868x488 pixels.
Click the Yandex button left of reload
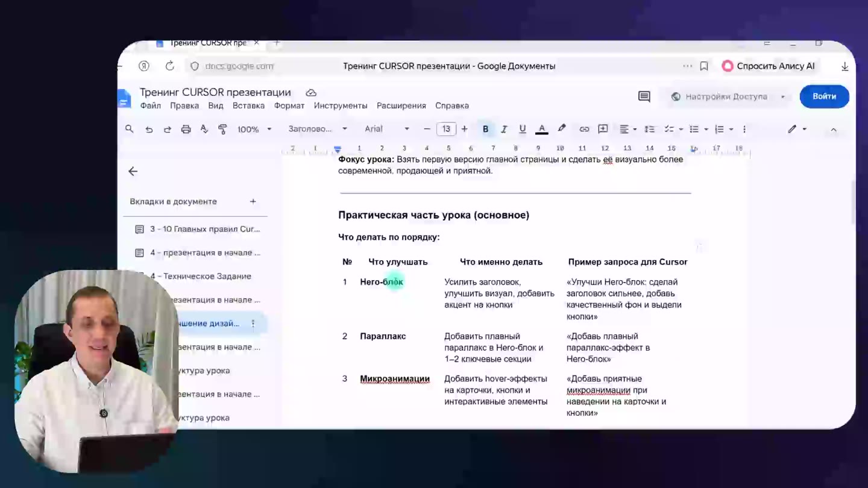[143, 66]
